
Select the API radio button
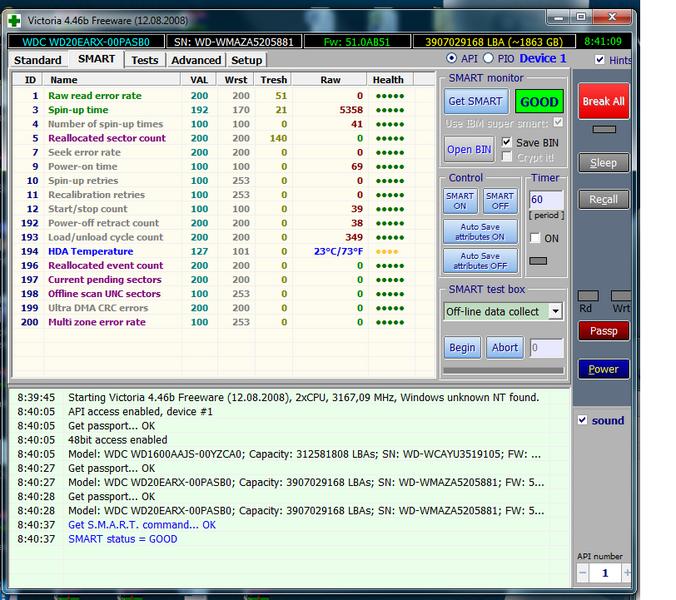(451, 58)
